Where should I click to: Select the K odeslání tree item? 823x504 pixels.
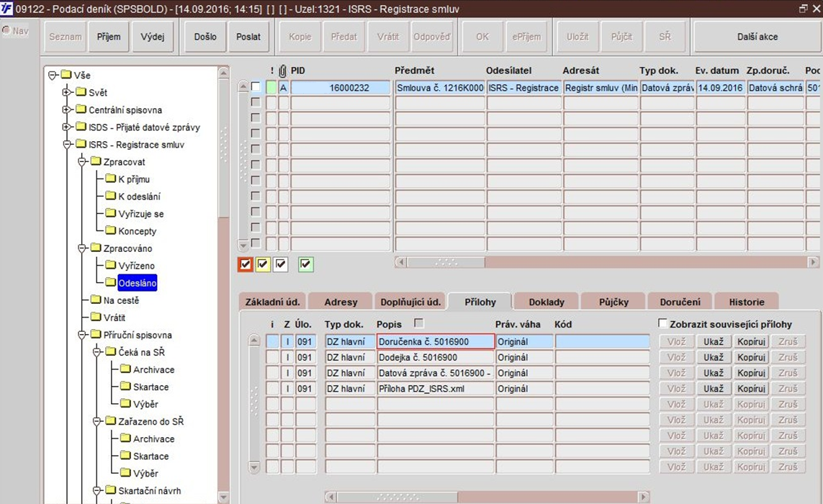[x=139, y=197]
